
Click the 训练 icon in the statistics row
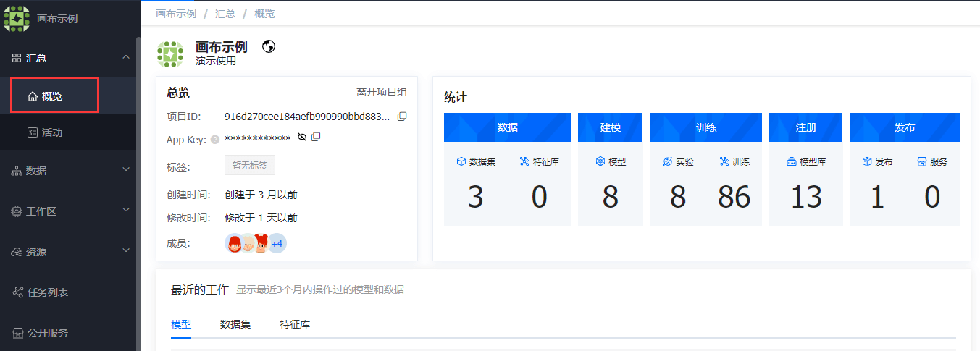click(x=724, y=161)
